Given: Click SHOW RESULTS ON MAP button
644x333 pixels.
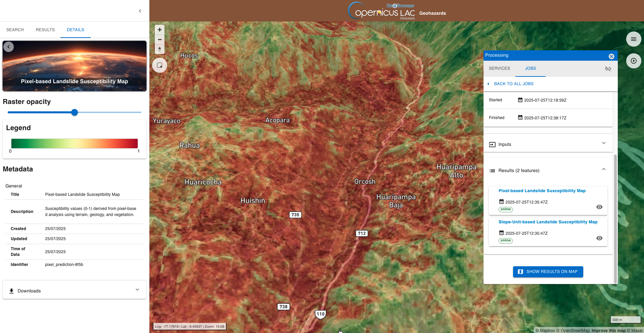Looking at the screenshot, I should (x=548, y=272).
